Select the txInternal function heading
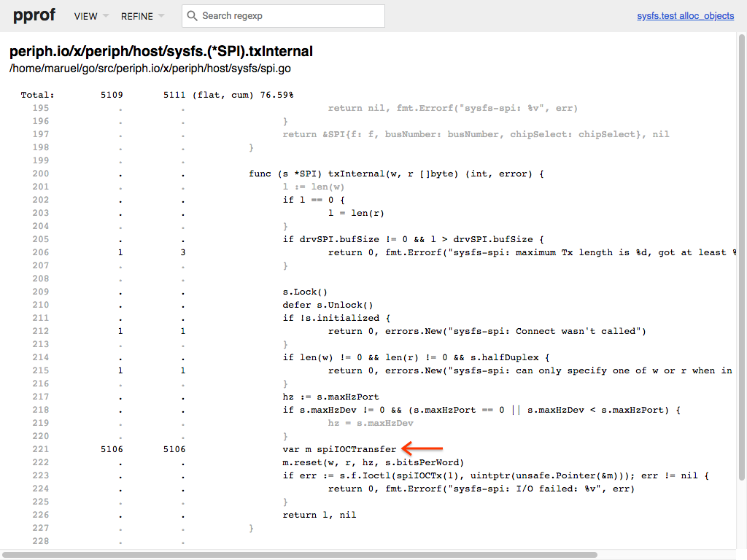 [x=160, y=52]
